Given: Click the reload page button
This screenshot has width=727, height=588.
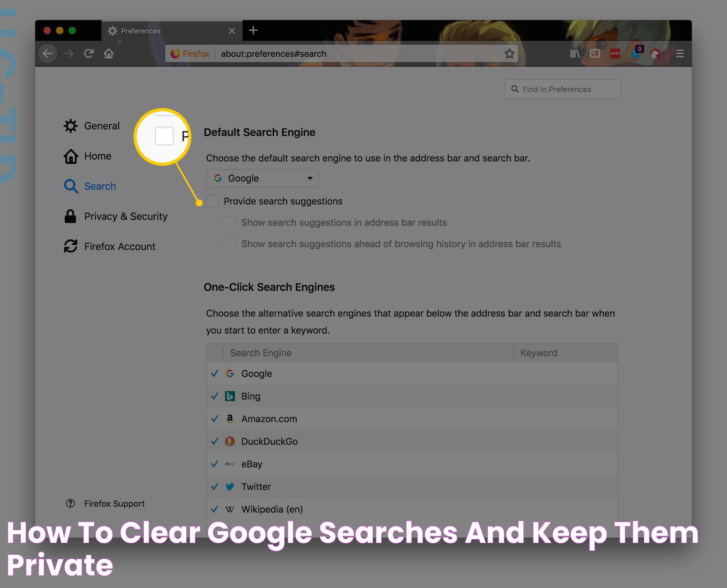Looking at the screenshot, I should coord(88,54).
